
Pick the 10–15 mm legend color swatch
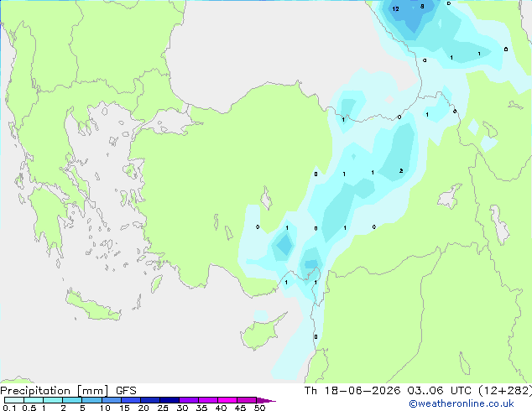click(112, 400)
